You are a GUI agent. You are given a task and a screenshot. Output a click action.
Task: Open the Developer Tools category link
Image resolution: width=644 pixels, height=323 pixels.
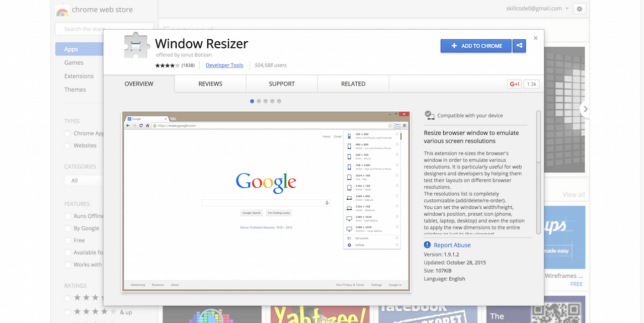pos(224,65)
